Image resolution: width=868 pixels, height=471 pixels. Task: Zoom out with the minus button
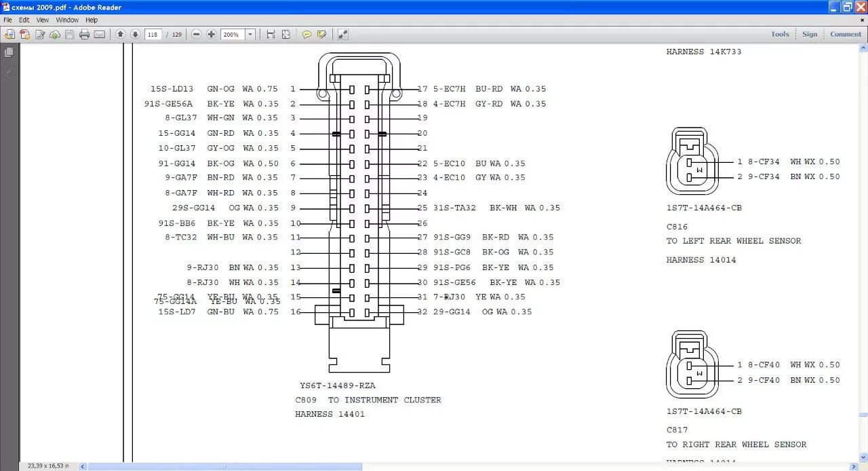(197, 35)
